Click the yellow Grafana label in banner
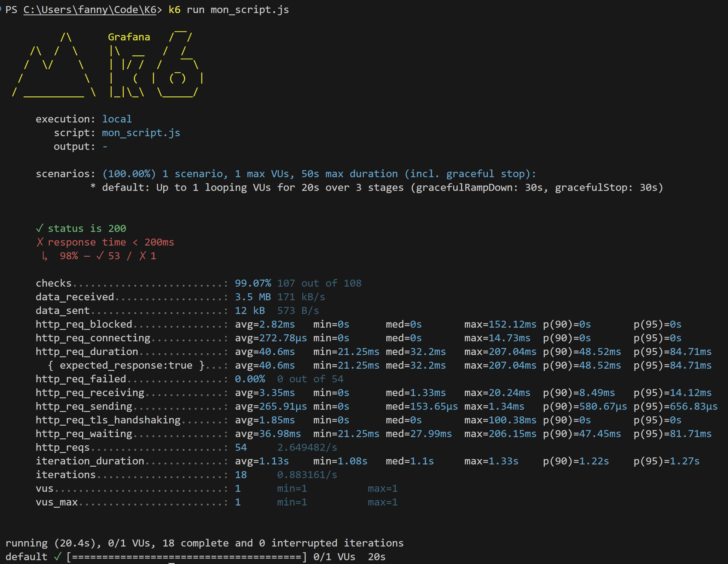The height and width of the screenshot is (564, 728). click(129, 37)
